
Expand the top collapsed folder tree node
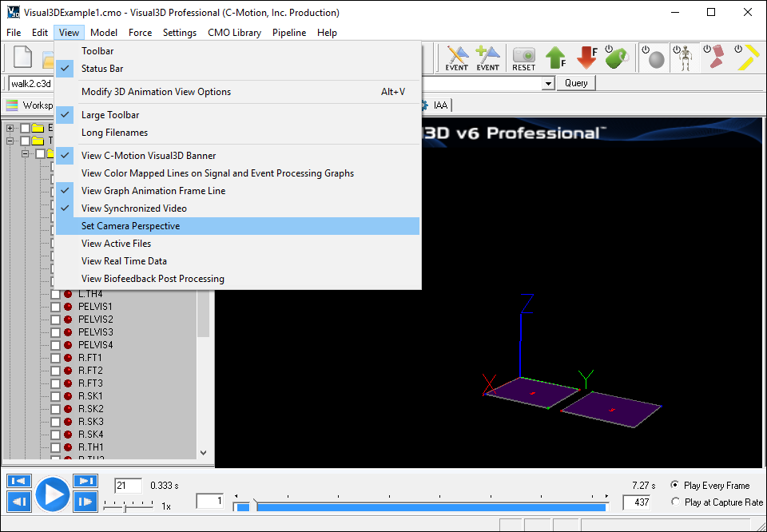pos(10,128)
